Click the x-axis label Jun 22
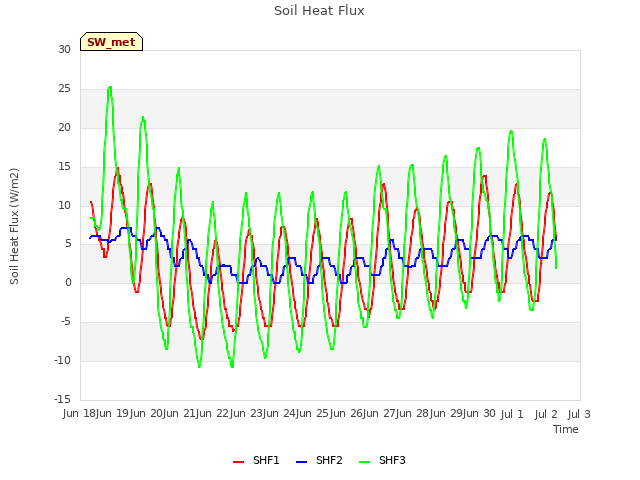 click(213, 414)
